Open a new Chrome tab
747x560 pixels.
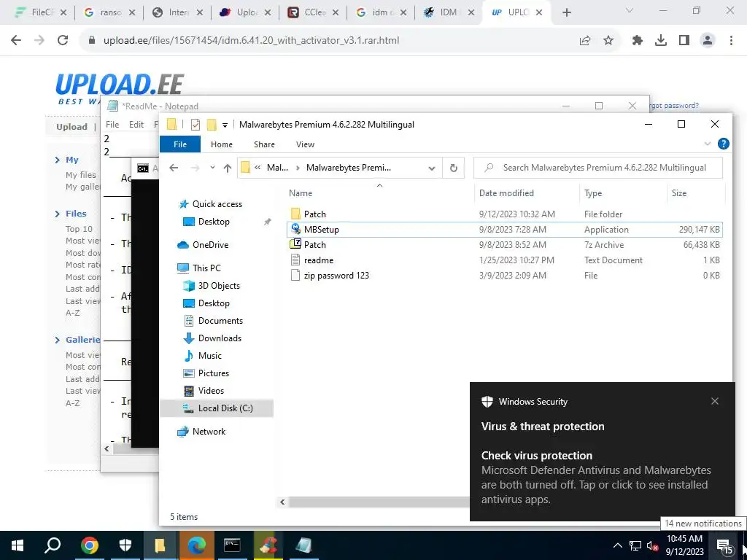[566, 12]
